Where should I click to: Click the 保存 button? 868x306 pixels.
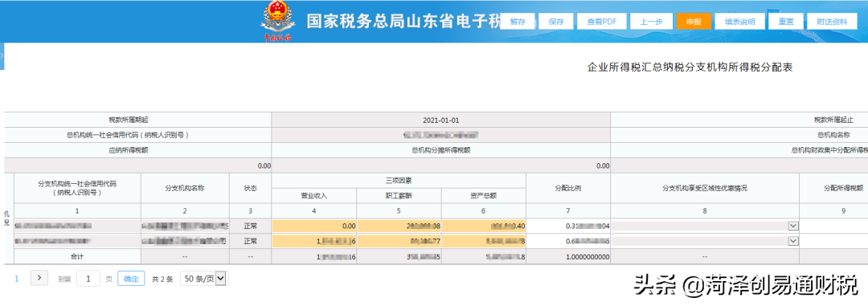(556, 22)
